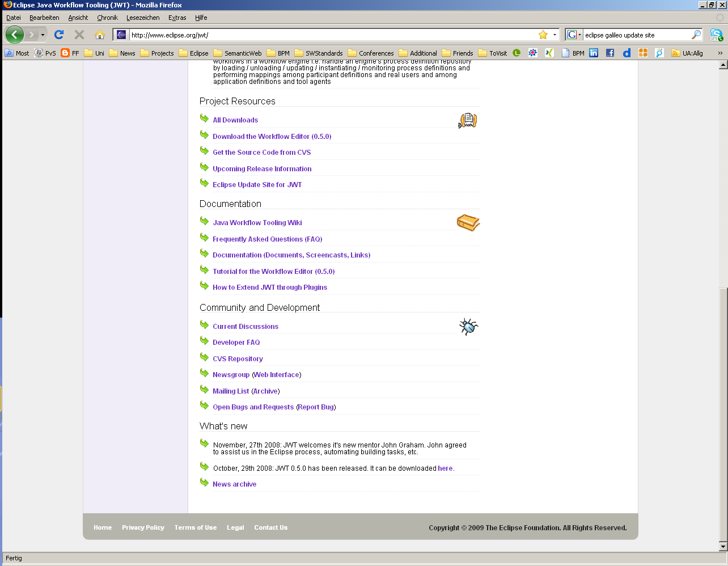Viewport: 728px width, 566px height.
Task: Click the Eclipse site favicon in address bar
Action: (121, 35)
